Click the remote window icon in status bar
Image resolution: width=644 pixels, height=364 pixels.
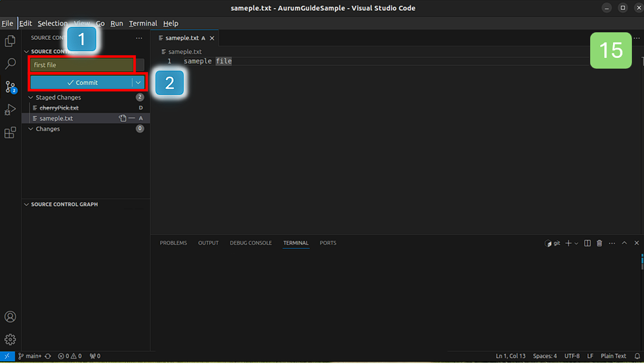(7, 356)
